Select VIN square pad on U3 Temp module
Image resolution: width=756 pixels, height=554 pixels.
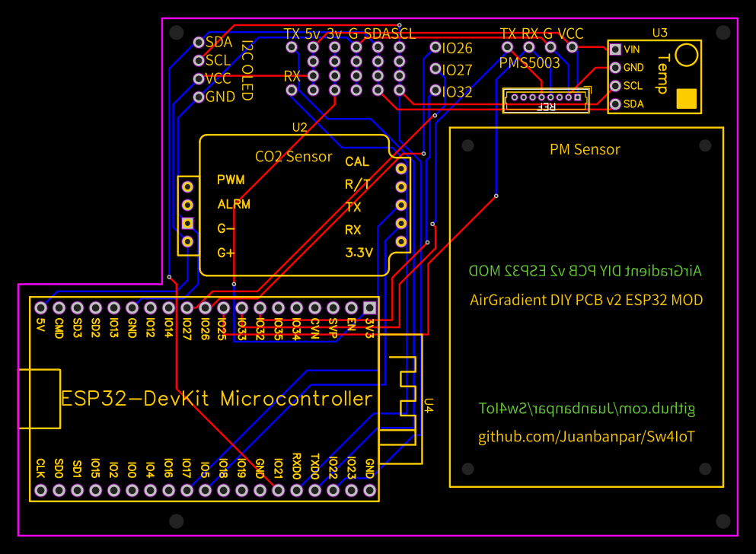coord(615,49)
